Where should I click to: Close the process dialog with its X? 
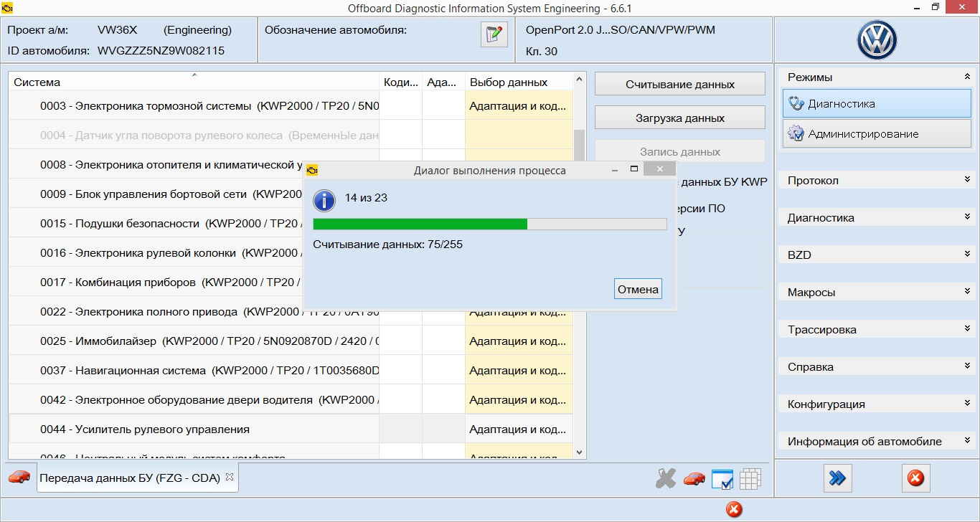point(659,169)
